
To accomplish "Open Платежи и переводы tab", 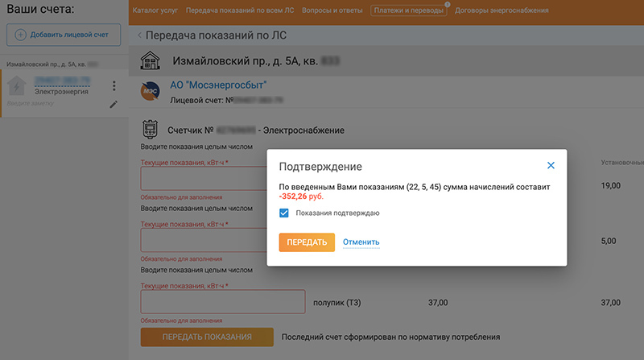I will point(408,10).
